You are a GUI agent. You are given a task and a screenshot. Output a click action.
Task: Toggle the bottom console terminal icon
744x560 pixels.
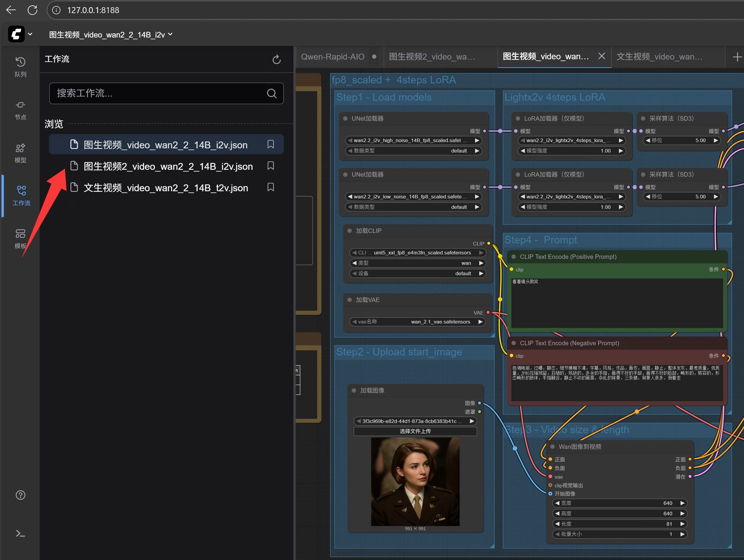click(20, 533)
